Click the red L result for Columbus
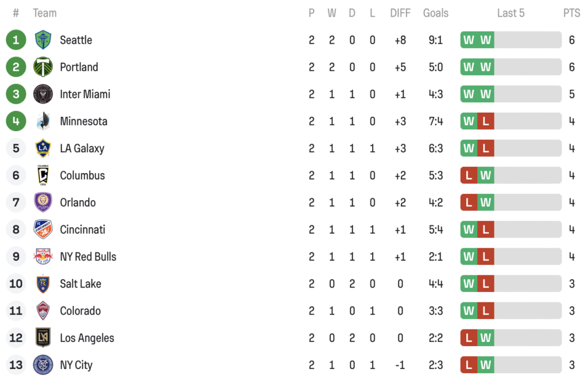The width and height of the screenshot is (588, 380). pyautogui.click(x=469, y=175)
